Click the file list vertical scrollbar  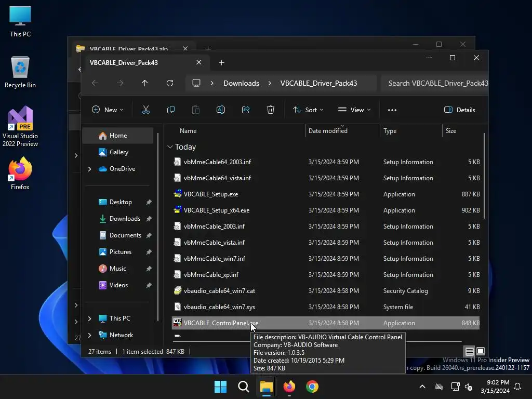tap(484, 177)
